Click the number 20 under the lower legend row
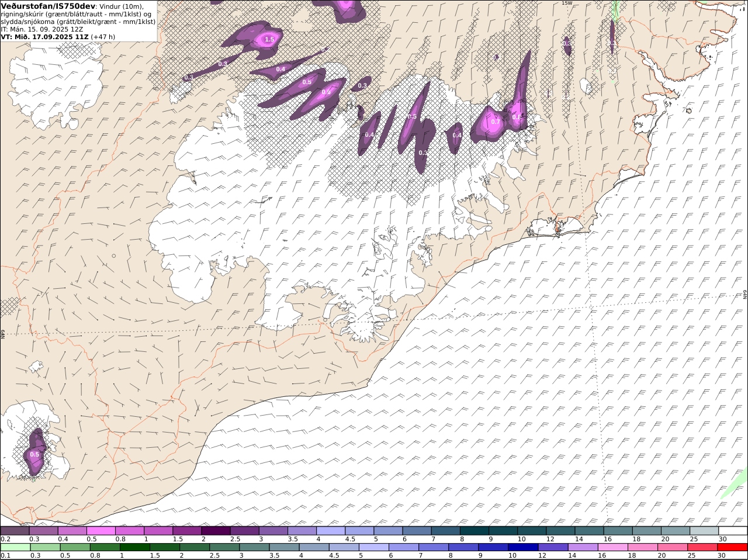This screenshot has width=748, height=560. coord(662,556)
